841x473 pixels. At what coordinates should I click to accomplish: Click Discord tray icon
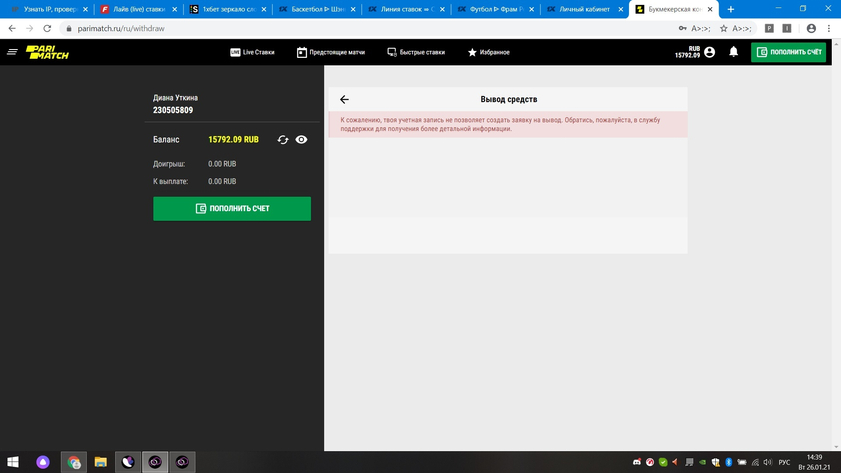pyautogui.click(x=637, y=462)
